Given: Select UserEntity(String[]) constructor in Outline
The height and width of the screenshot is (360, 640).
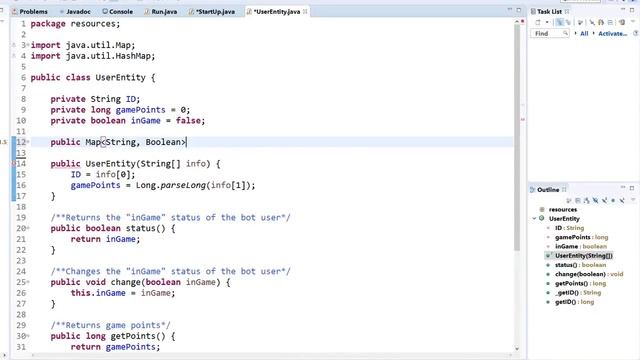Looking at the screenshot, I should pos(584,256).
